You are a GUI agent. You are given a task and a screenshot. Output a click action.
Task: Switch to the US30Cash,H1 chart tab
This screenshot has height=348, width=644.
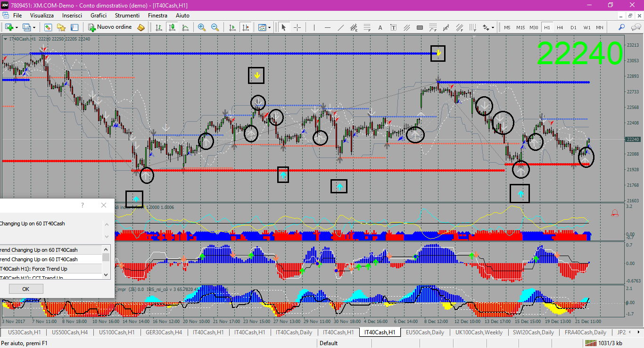[x=25, y=332]
